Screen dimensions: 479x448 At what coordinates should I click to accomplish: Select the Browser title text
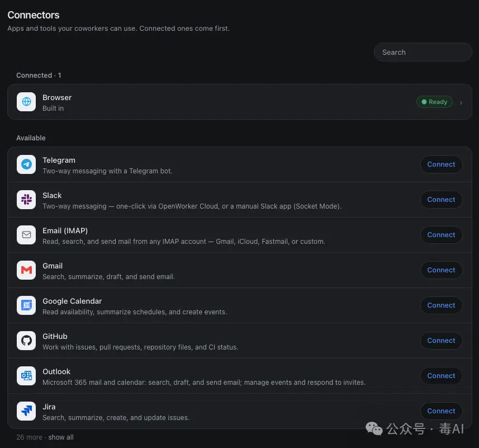(57, 97)
